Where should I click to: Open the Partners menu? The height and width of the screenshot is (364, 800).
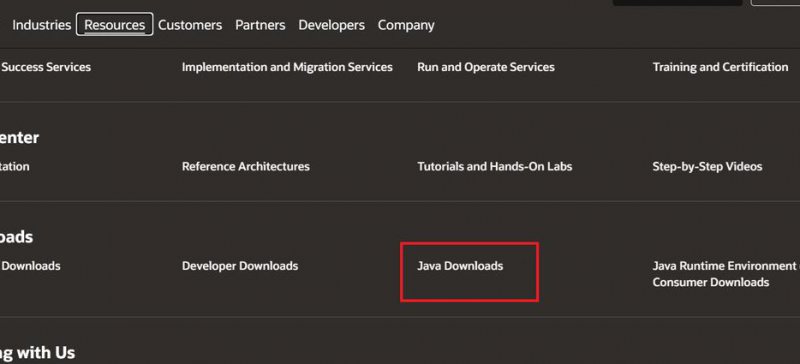[260, 25]
